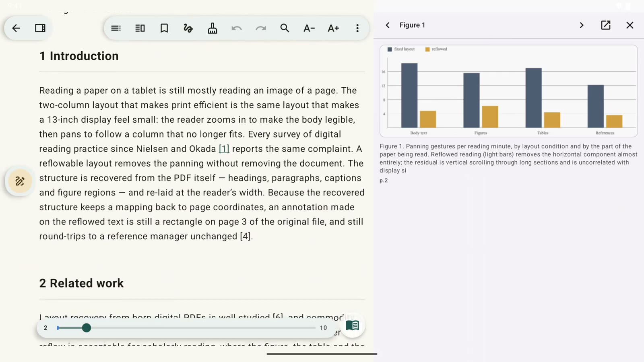644x362 pixels.
Task: Go to previous figure in panel
Action: coord(388,25)
